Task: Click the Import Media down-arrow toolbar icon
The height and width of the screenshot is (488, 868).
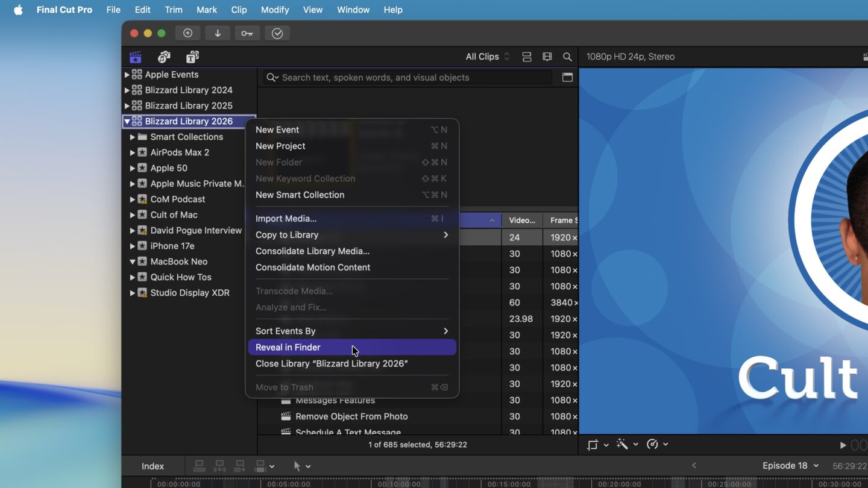Action: [218, 33]
